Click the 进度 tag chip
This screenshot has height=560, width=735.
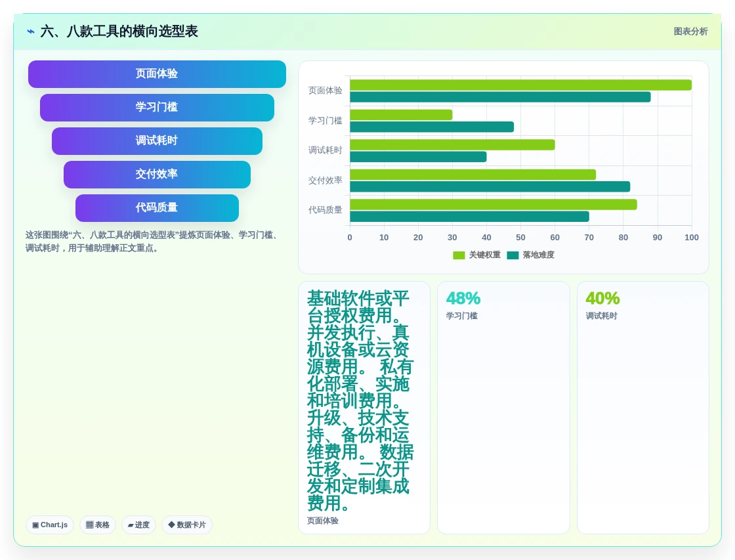coord(138,525)
